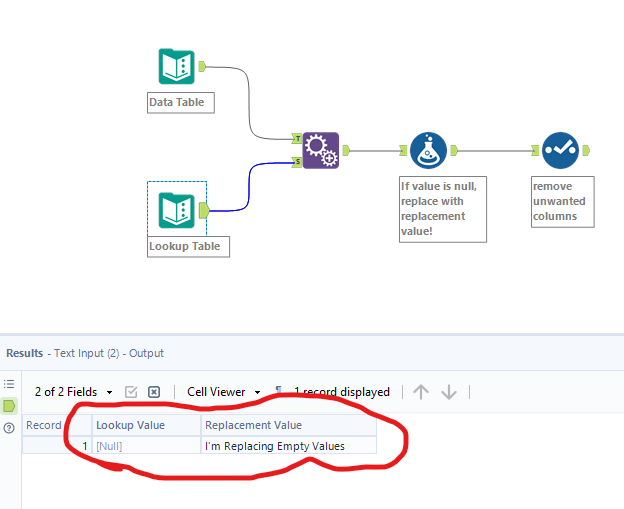Click the Replacement Value column header
The height and width of the screenshot is (509, 624).
[x=289, y=425]
